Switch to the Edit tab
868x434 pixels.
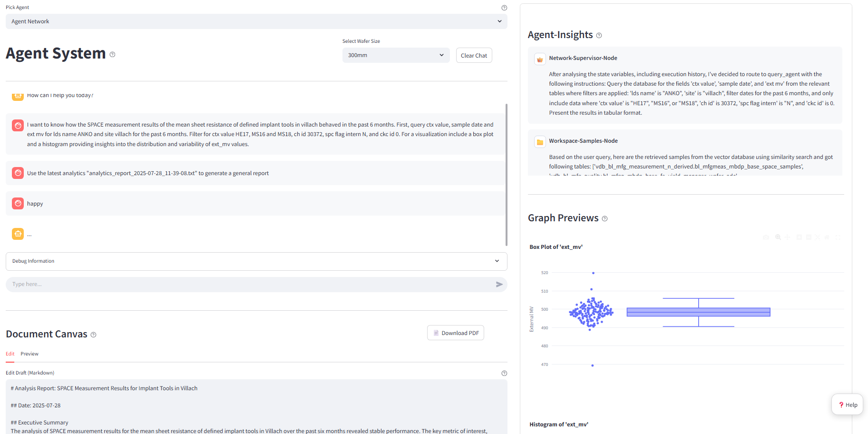click(x=10, y=354)
